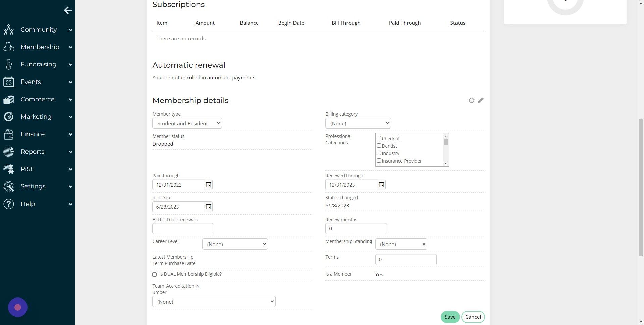The height and width of the screenshot is (325, 644).
Task: Expand the Membership menu chevron
Action: (71, 47)
